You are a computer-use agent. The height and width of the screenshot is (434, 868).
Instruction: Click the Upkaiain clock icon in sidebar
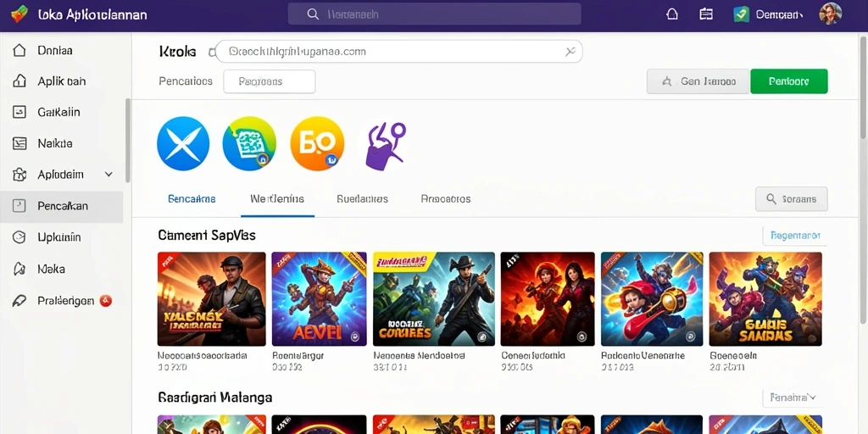coord(19,237)
